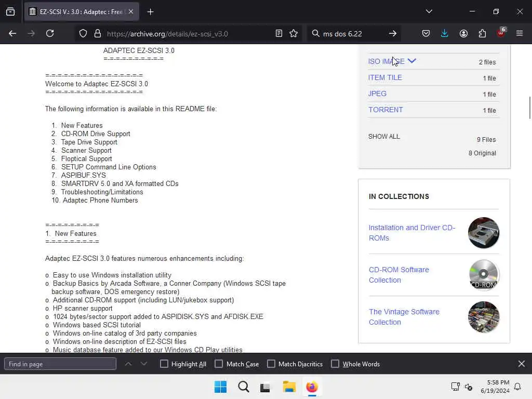Open uBlock Origin extension icon
The image size is (532, 399).
[501, 33]
